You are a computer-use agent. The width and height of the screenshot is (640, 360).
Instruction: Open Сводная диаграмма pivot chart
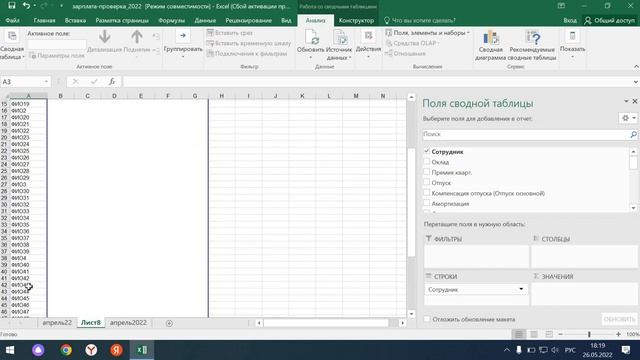tap(490, 45)
